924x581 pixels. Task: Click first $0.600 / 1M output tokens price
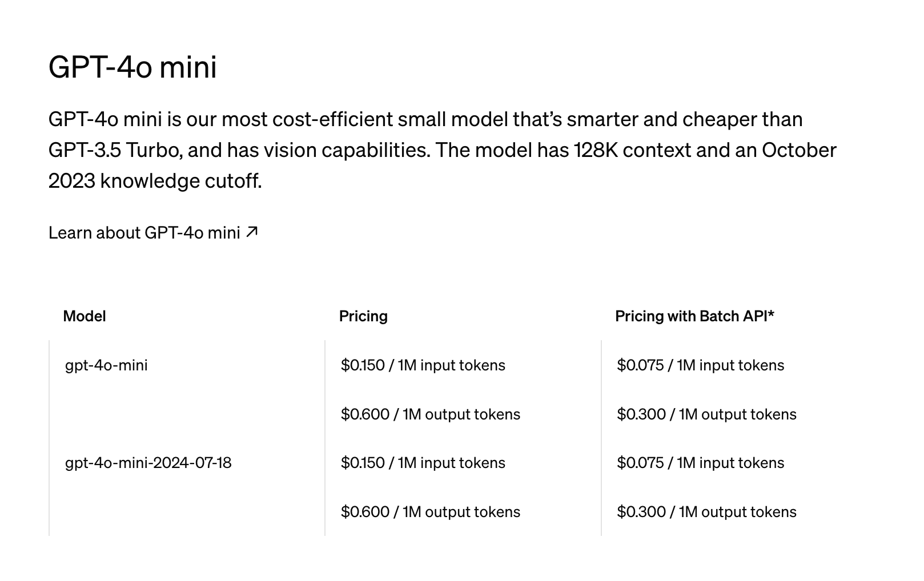pyautogui.click(x=431, y=414)
